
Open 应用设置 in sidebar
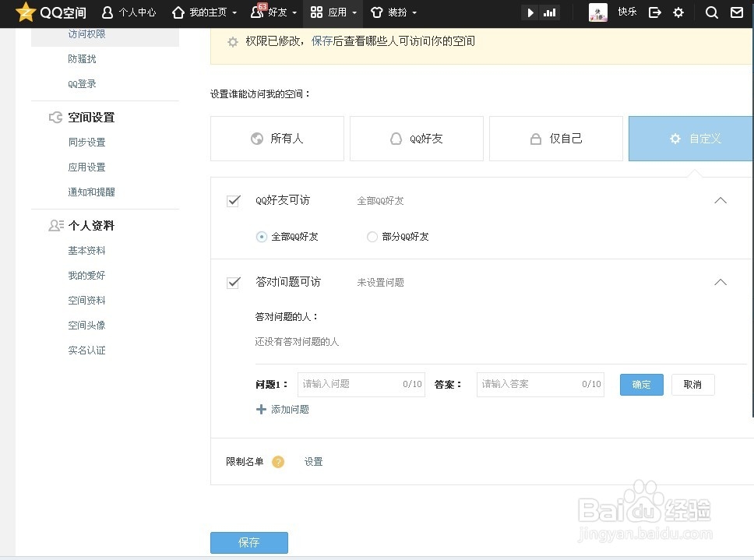coord(86,167)
